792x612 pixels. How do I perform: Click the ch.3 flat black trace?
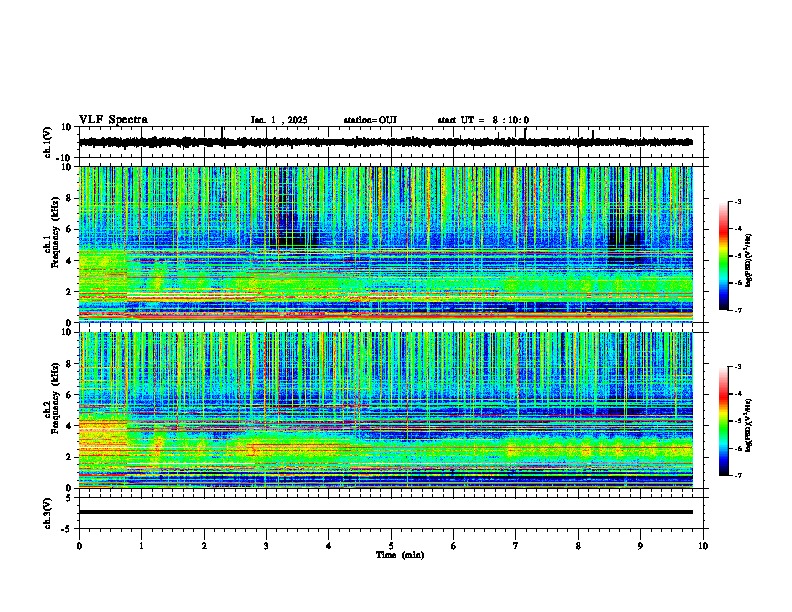pos(386,512)
